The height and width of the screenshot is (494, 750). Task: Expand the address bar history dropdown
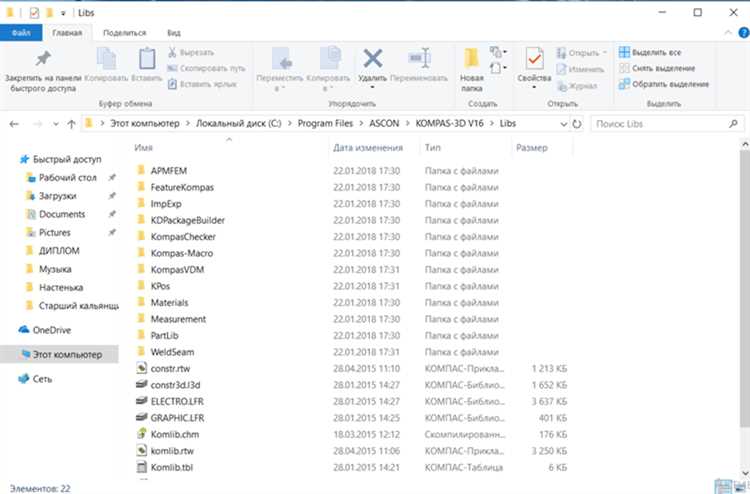tap(563, 124)
